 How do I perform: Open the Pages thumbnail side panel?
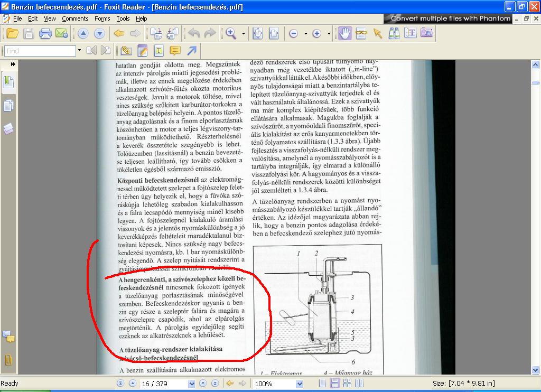point(8,106)
